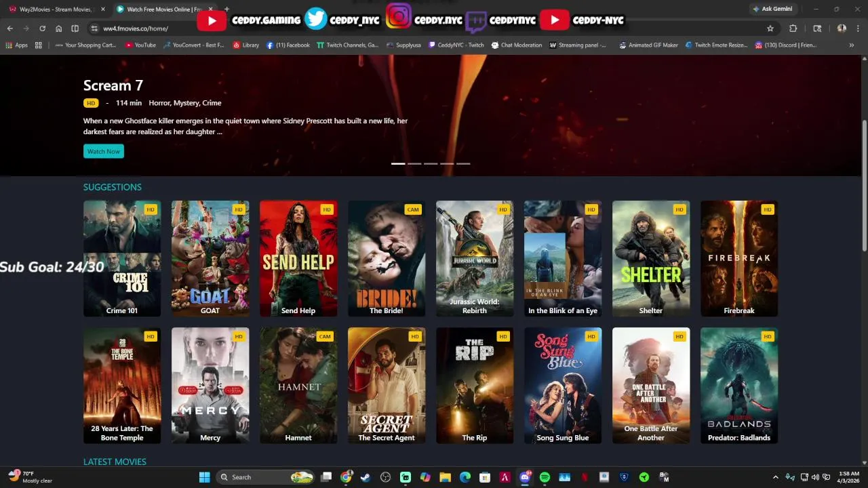The height and width of the screenshot is (488, 868).
Task: Open The Secret Agent movie poster
Action: click(x=387, y=386)
